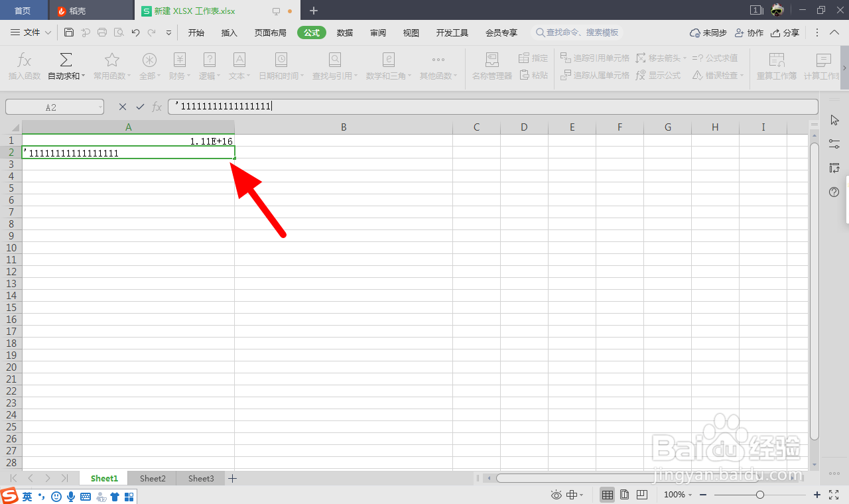Open the Developer Tools (开发工具) tab
This screenshot has height=504, width=849.
pyautogui.click(x=452, y=32)
